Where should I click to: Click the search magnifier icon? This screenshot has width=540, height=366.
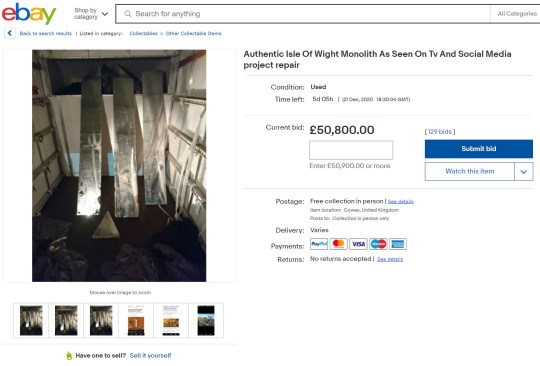(x=128, y=14)
